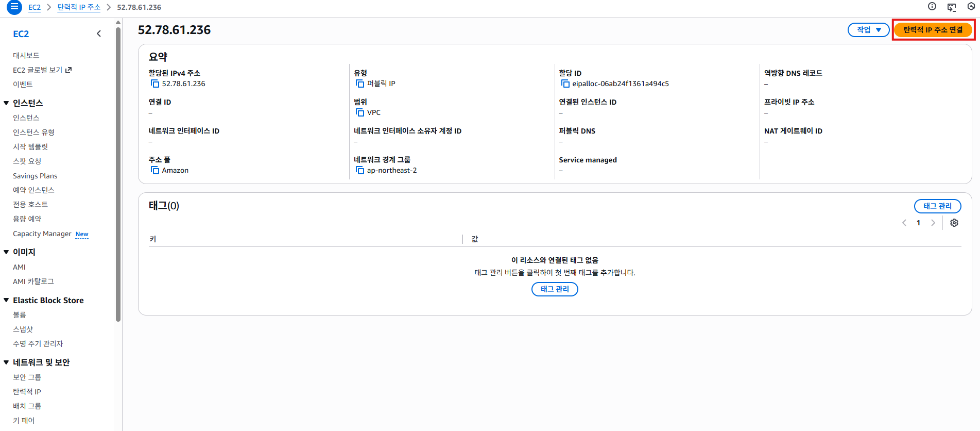Collapse the EC2 sidebar panel
This screenshot has width=980, height=431.
(x=99, y=34)
